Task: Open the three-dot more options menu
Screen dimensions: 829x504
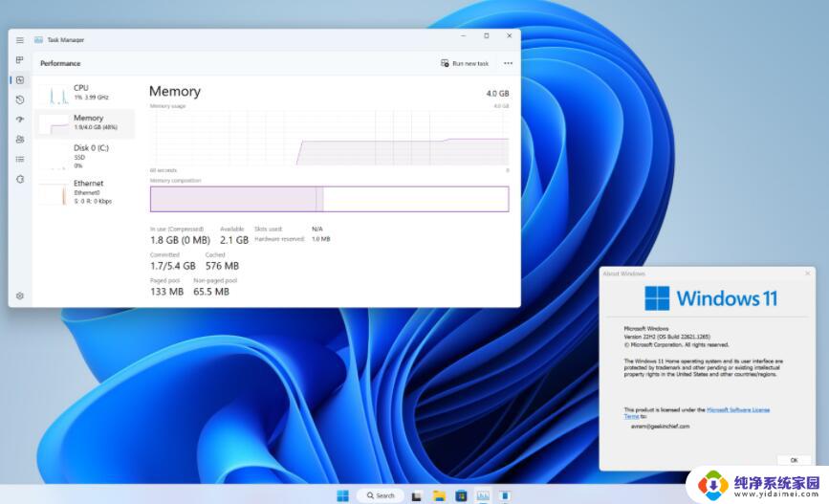Action: coord(508,63)
